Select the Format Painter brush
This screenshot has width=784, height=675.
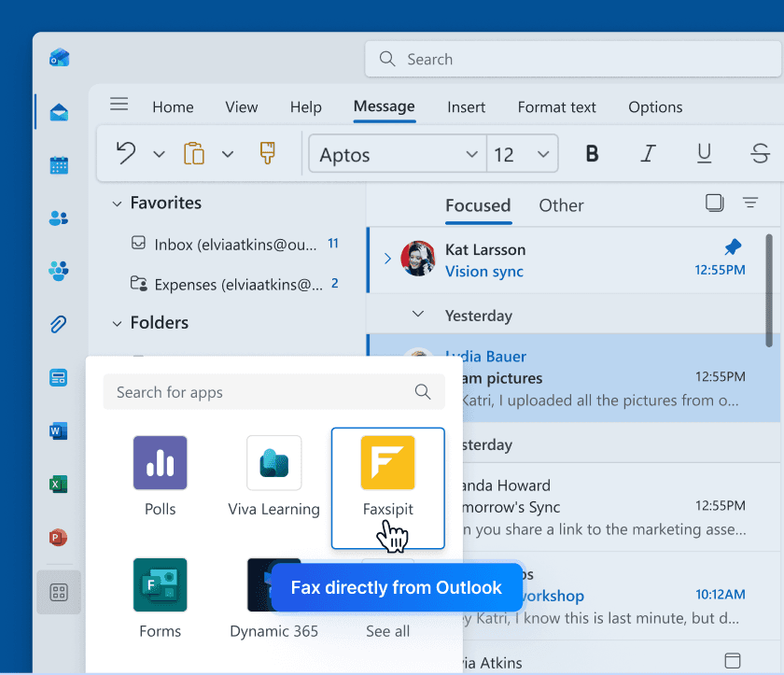268,153
